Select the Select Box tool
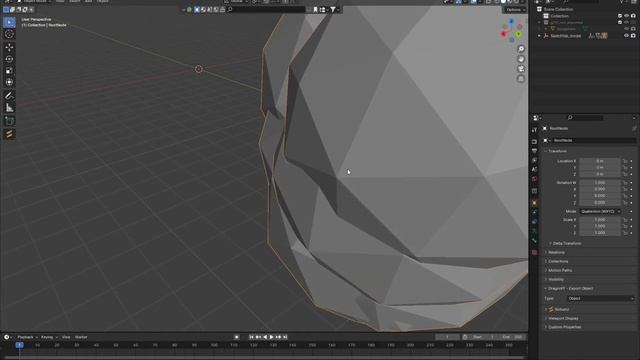The height and width of the screenshot is (360, 640). tap(9, 22)
